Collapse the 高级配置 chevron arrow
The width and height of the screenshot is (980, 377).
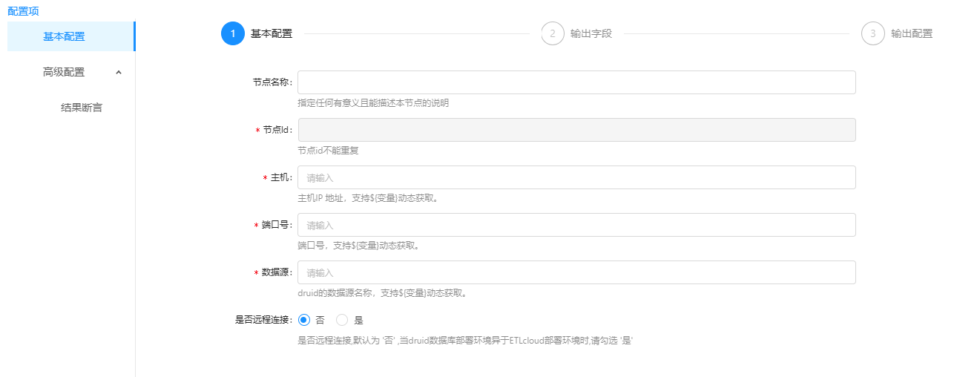[x=119, y=72]
